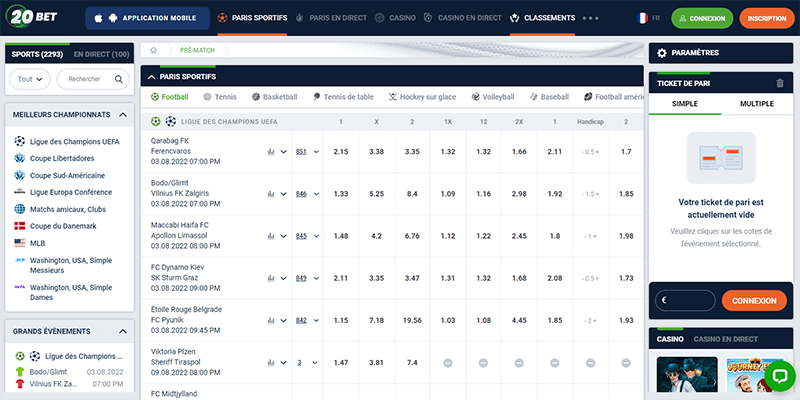Click handicap -1.5 for Bodo/Glimt
800x400 pixels.
[590, 194]
